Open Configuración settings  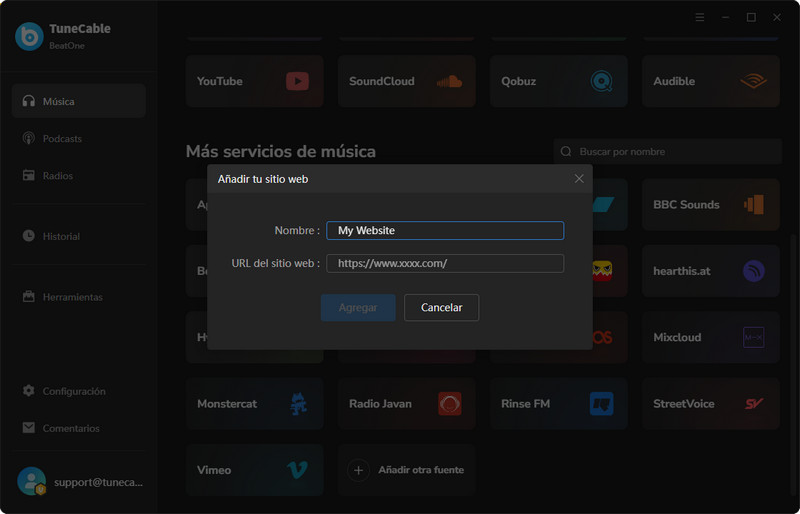click(79, 391)
